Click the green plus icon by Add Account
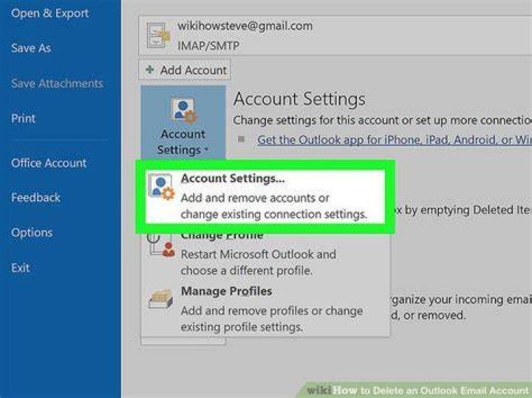Image resolution: width=532 pixels, height=398 pixels. coord(149,70)
